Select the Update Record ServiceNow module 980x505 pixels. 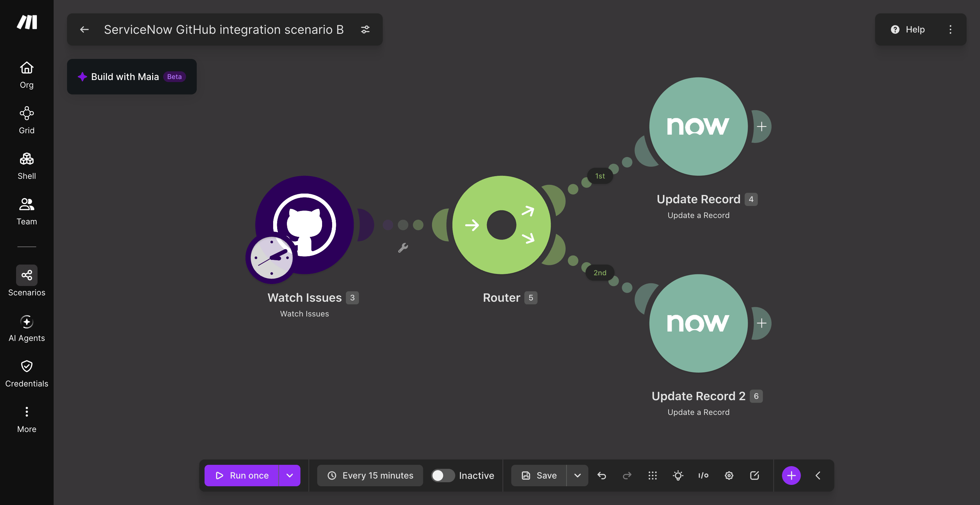tap(698, 126)
